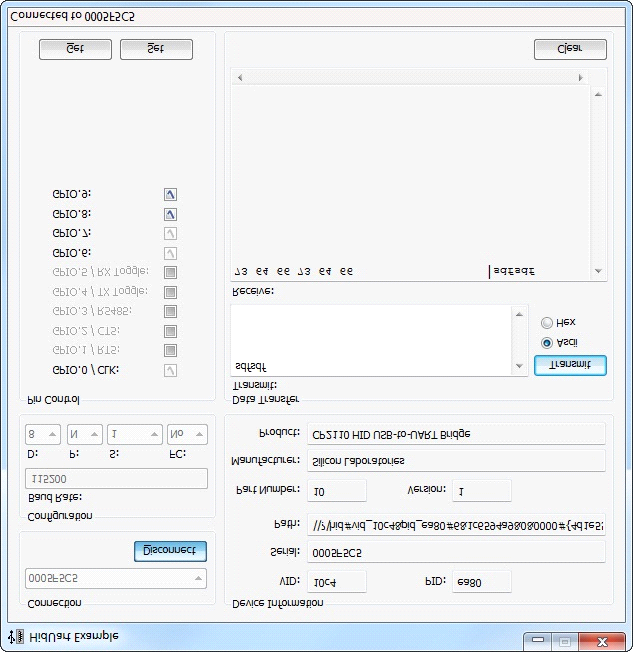Screen dimensions: 633x652
Task: Toggle the GPIO.8 checkbox
Action: (170, 214)
